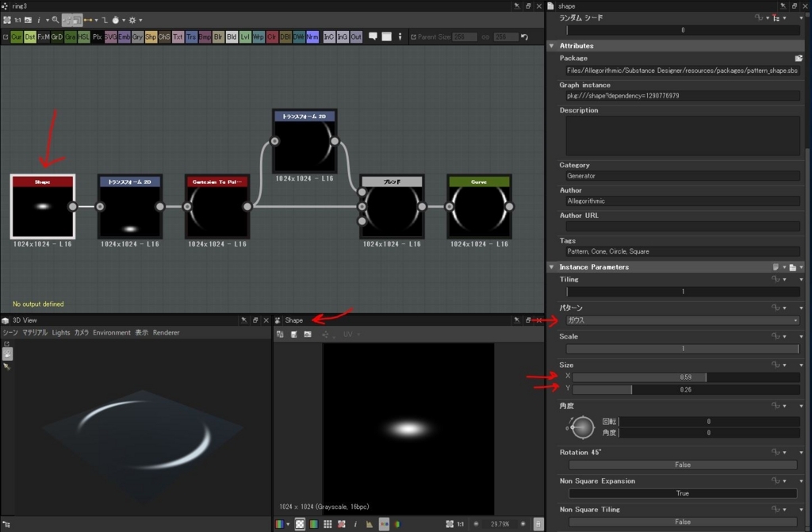
Task: Open the マテリアル menu in 3D View
Action: tap(35, 332)
